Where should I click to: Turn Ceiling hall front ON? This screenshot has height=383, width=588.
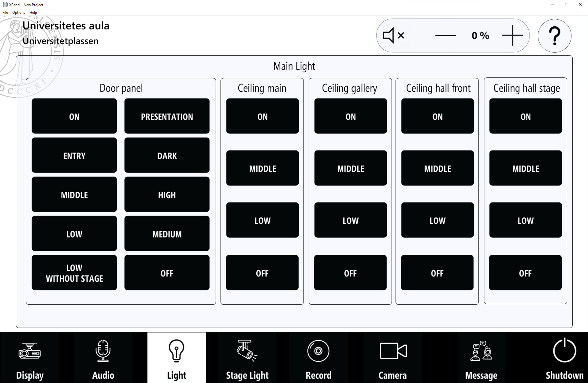pos(437,116)
